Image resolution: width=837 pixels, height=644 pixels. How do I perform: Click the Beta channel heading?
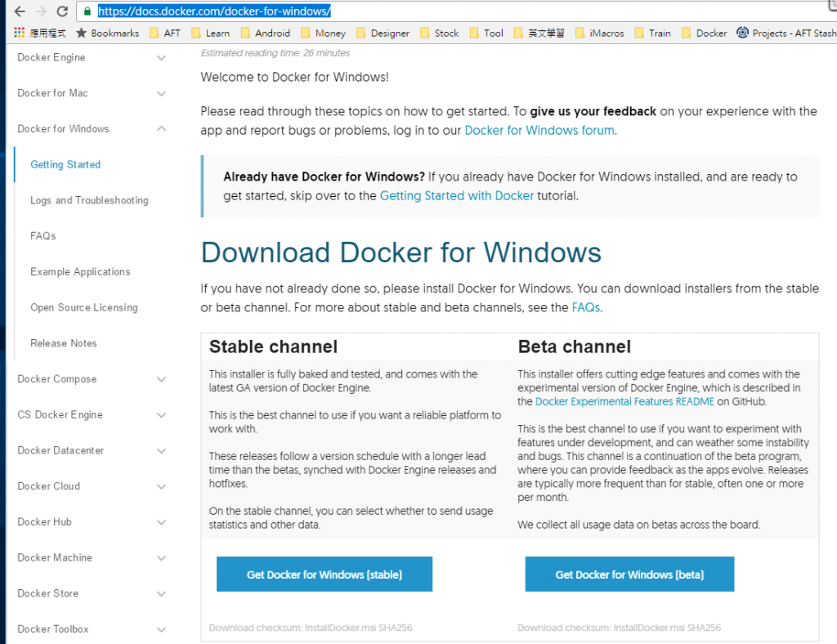(575, 347)
